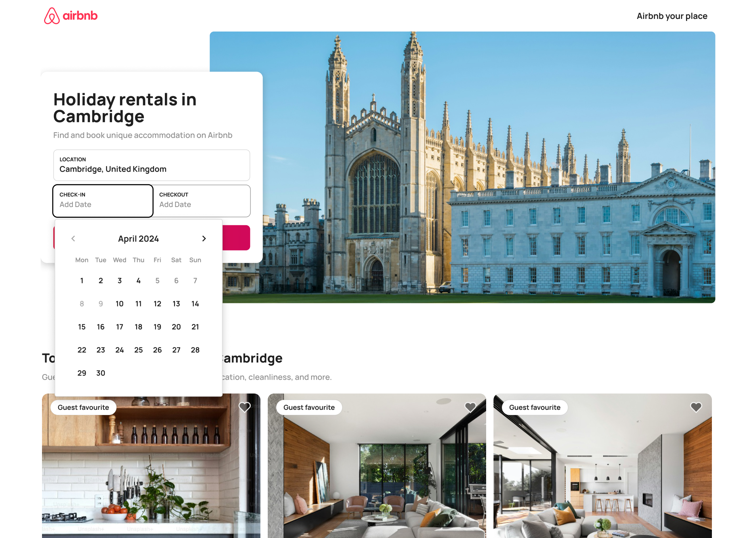
Task: Open first listing kitchen photo
Action: 151,473
